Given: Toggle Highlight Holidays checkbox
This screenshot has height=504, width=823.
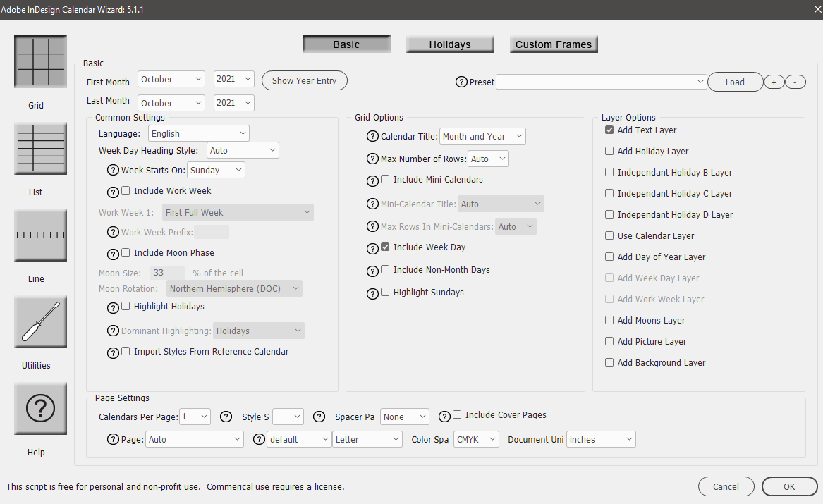Looking at the screenshot, I should tap(126, 306).
